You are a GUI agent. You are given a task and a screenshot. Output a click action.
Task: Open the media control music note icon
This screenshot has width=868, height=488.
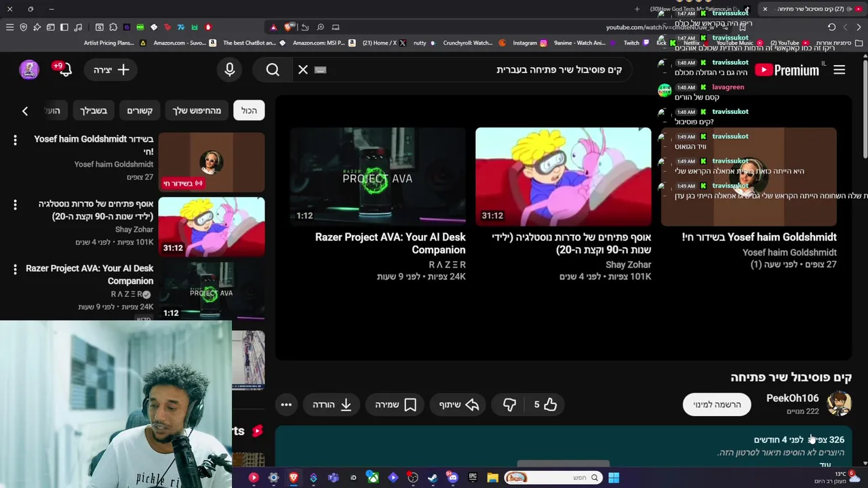click(78, 27)
